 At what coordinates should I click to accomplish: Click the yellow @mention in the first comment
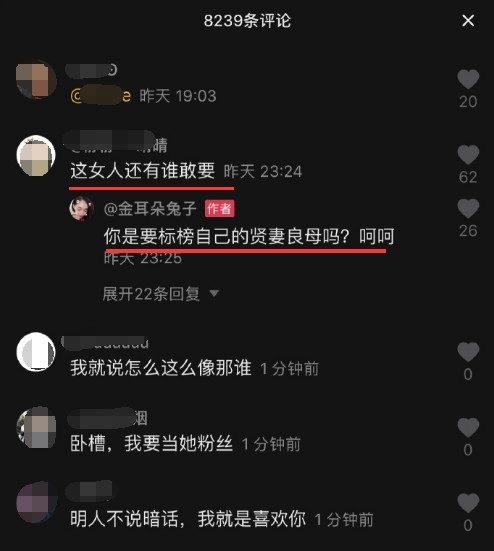click(101, 96)
